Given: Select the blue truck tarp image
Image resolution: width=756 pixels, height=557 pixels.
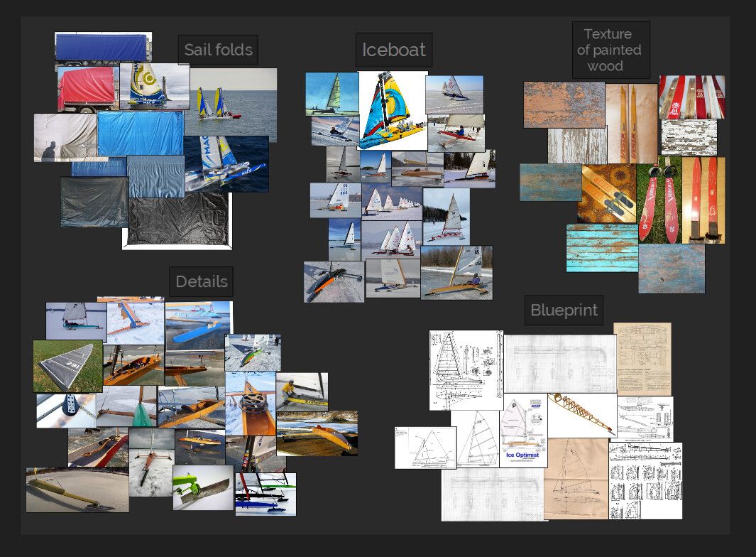Looking at the screenshot, I should [102, 48].
